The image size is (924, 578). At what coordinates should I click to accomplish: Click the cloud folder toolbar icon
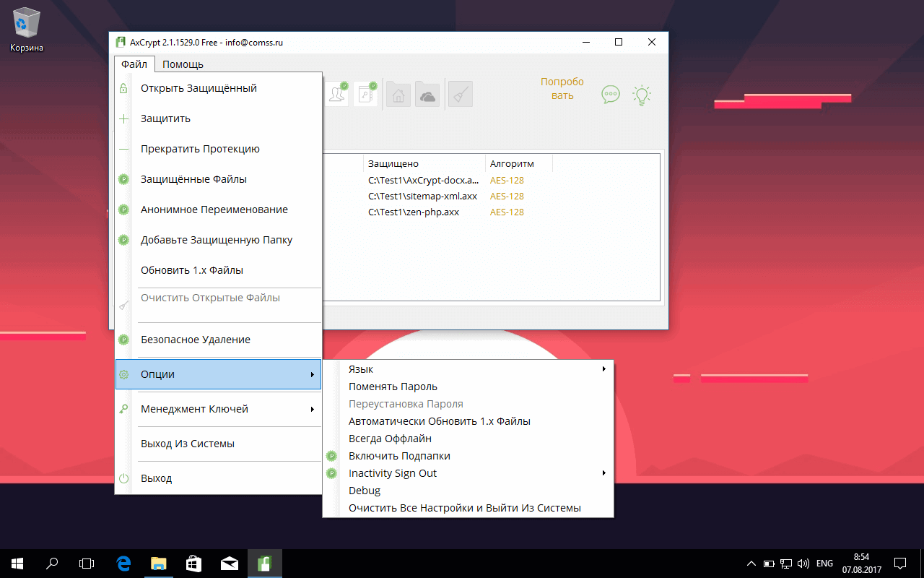point(427,94)
